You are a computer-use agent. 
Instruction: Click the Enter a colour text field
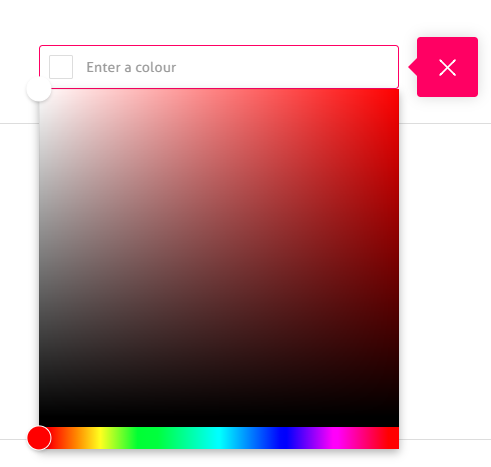219,67
